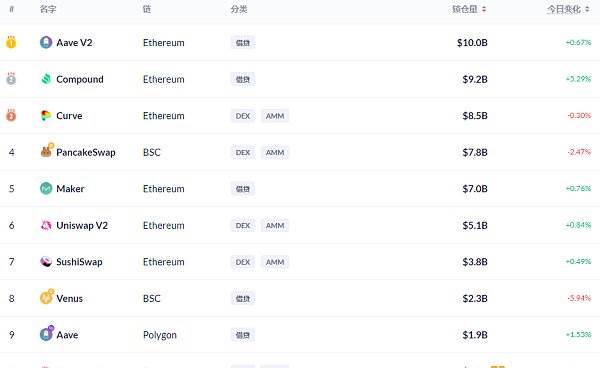Sort by today's change column arrows
This screenshot has width=600, height=368.
(x=587, y=9)
